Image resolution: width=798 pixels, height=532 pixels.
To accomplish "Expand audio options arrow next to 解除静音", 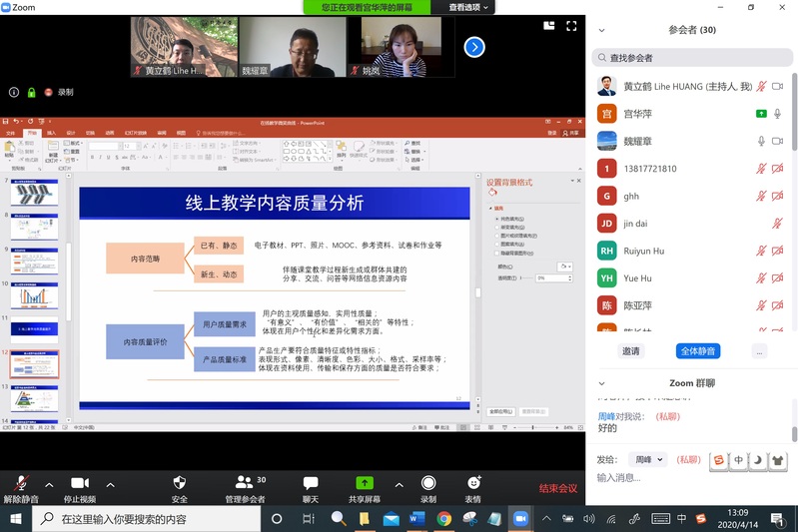I will (49, 485).
